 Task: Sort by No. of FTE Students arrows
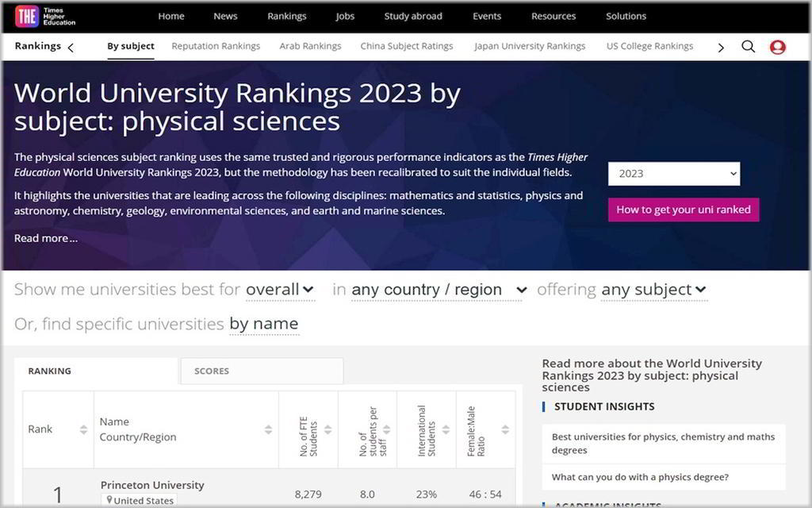[x=327, y=429]
